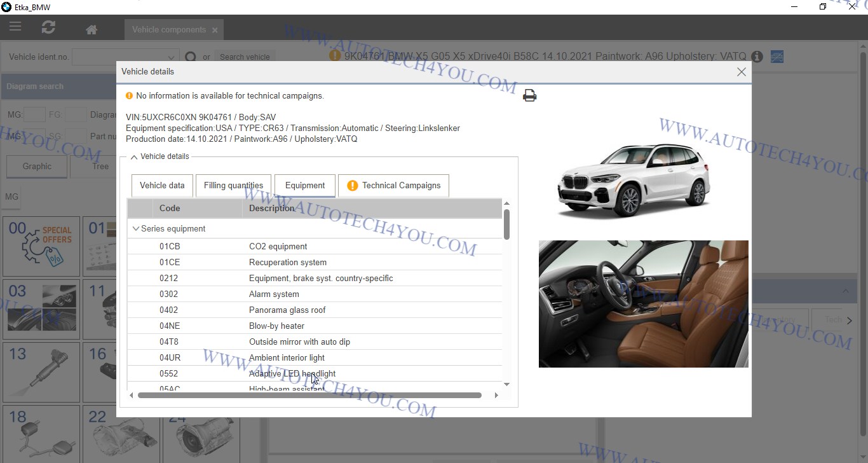Click the Search vehicle button
The width and height of the screenshot is (868, 463).
(245, 57)
